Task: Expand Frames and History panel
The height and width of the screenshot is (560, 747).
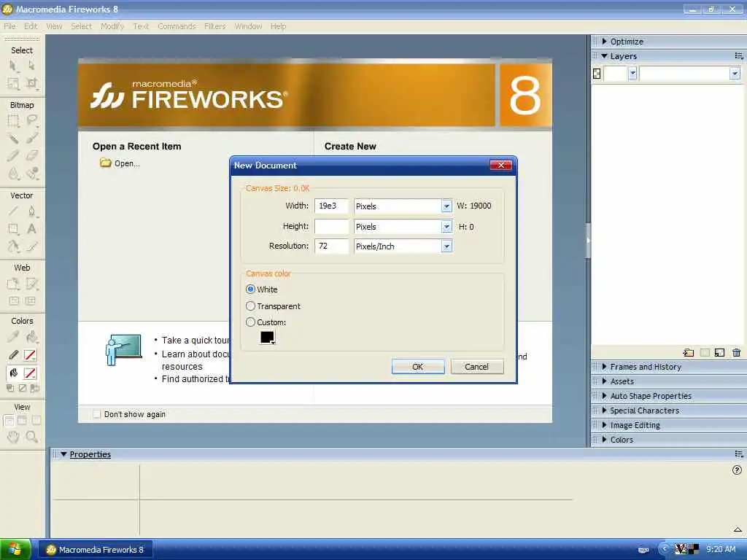Action: click(x=605, y=367)
